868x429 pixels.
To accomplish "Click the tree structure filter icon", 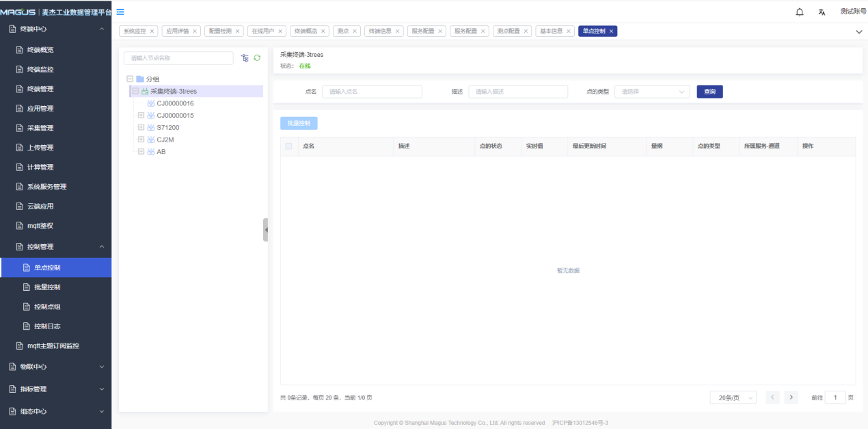I will pyautogui.click(x=245, y=58).
